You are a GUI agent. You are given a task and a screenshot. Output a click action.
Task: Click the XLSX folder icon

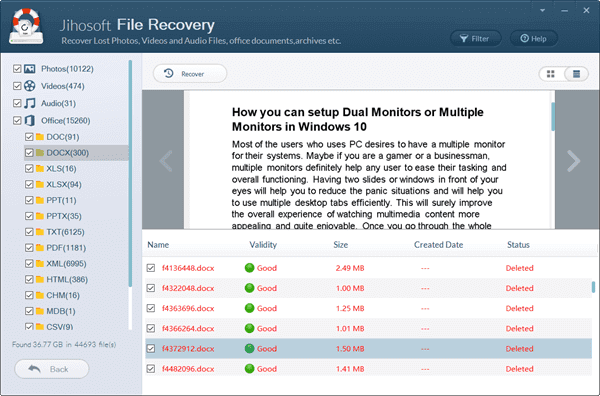pyautogui.click(x=40, y=184)
